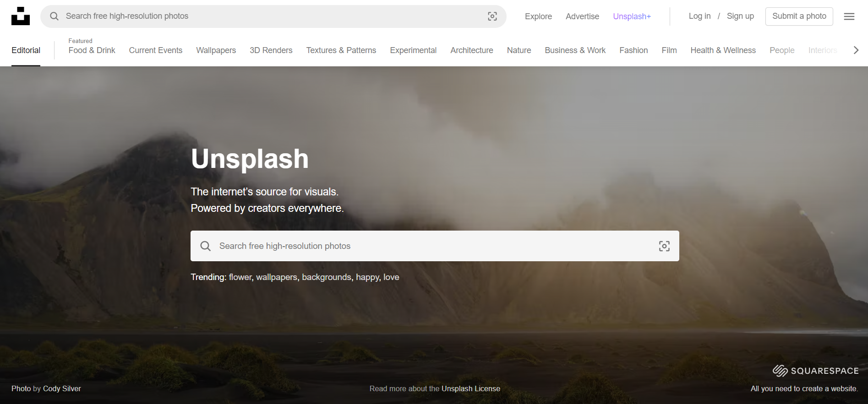Open Current Events category
868x404 pixels.
[156, 50]
